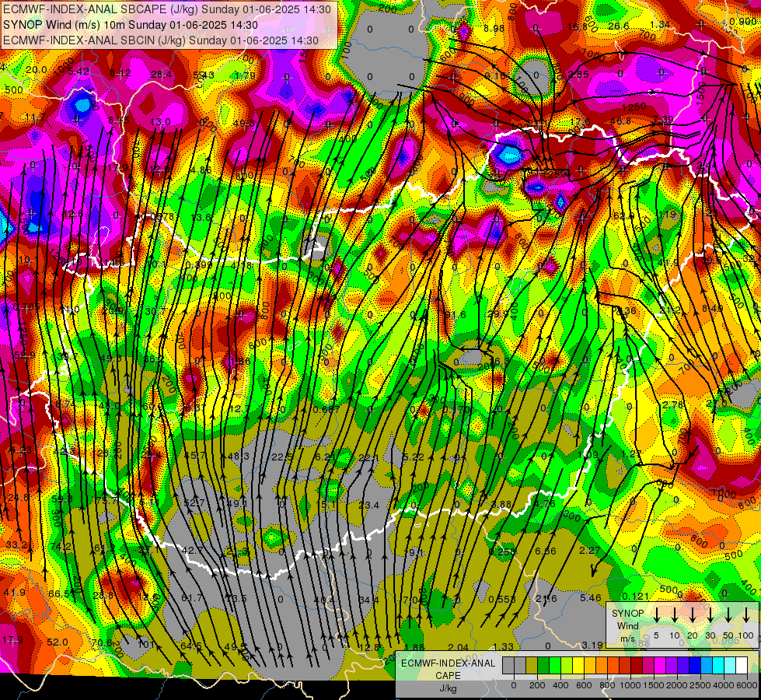Pick the deep blue swatch in CAPE legend
This screenshot has height=700, width=761.
click(x=694, y=666)
